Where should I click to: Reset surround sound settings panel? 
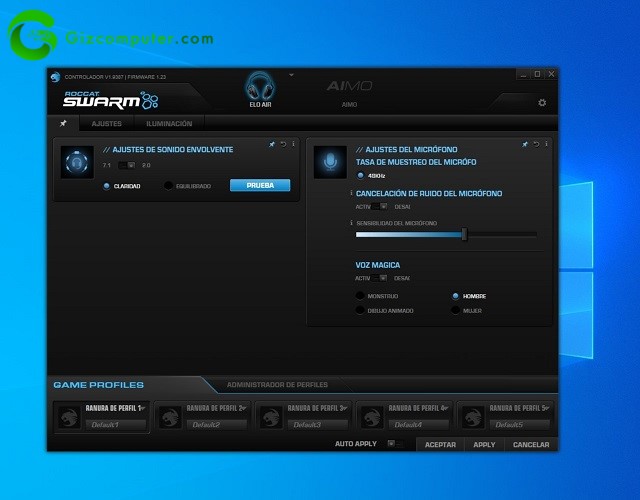(x=283, y=144)
